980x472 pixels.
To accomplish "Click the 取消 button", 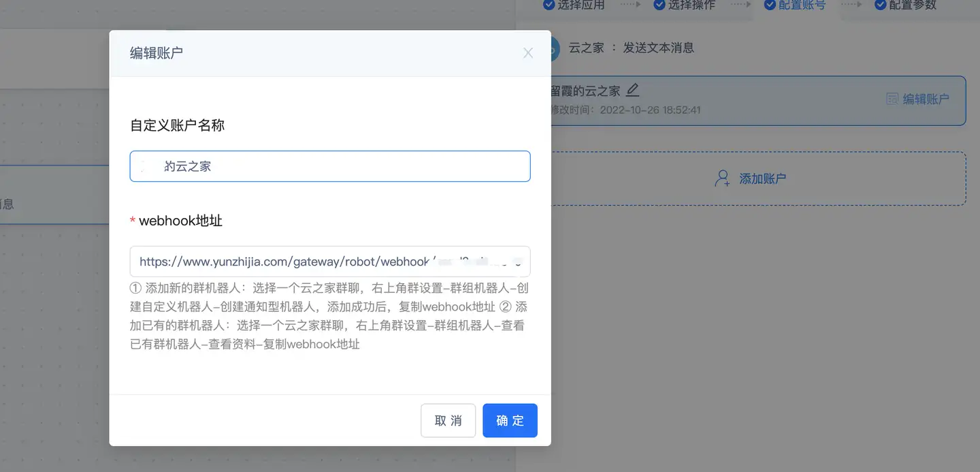I will [448, 420].
